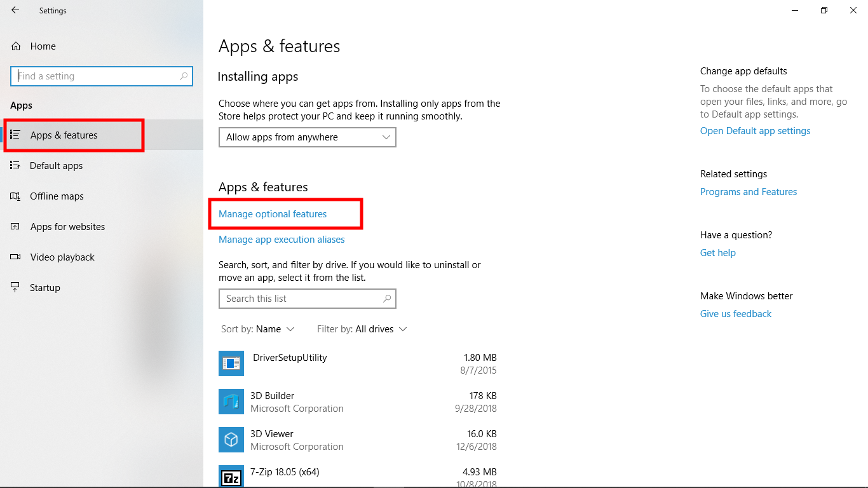This screenshot has width=868, height=488.
Task: Select DriverSetupUtility app name
Action: (x=290, y=358)
